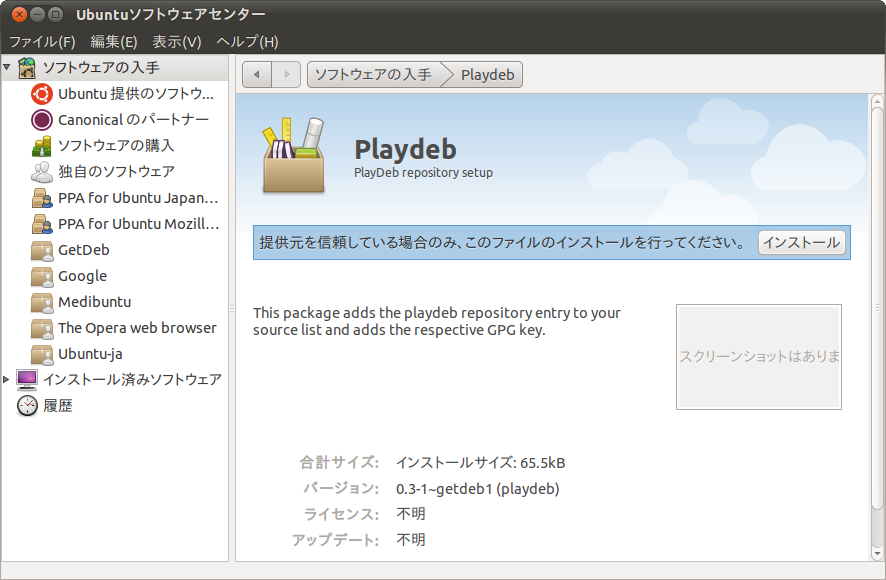Click the Ubuntu logo icon in sidebar

(x=42, y=94)
